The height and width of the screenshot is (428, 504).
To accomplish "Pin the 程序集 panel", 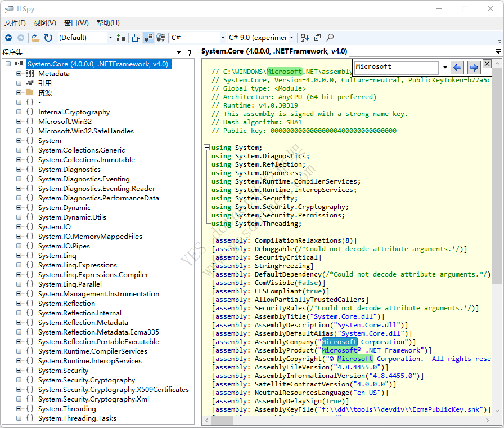I will (190, 52).
